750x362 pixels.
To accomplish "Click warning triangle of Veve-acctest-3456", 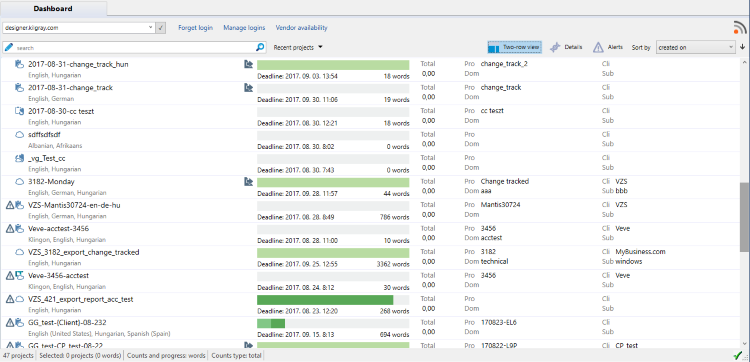I will 10,228.
